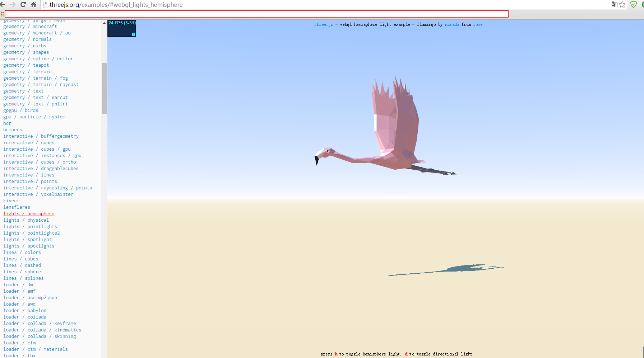Select the interactive / voxelpainter example

(38, 194)
